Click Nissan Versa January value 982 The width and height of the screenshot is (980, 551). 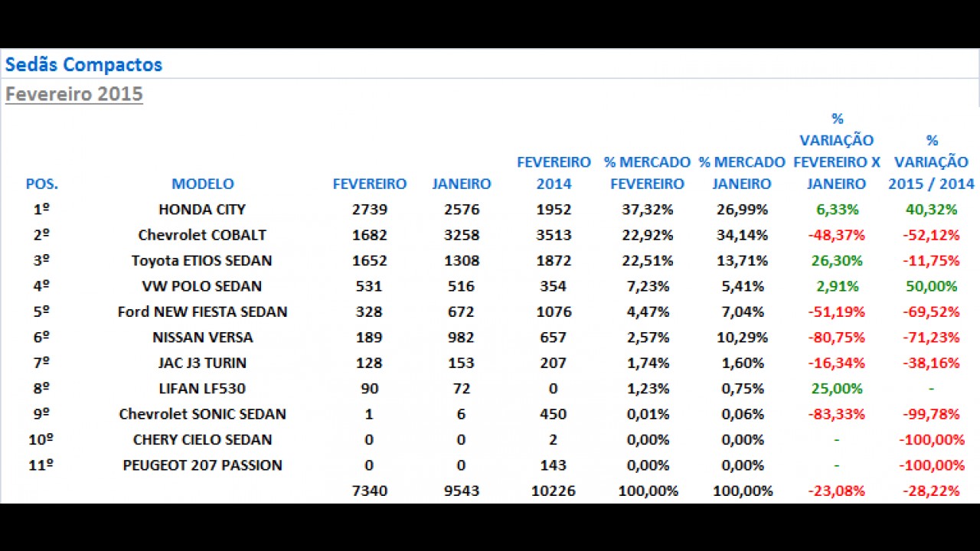[x=462, y=337]
